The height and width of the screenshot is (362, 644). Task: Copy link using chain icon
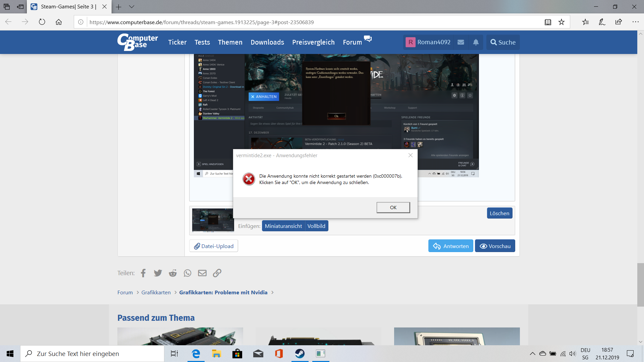tap(217, 273)
